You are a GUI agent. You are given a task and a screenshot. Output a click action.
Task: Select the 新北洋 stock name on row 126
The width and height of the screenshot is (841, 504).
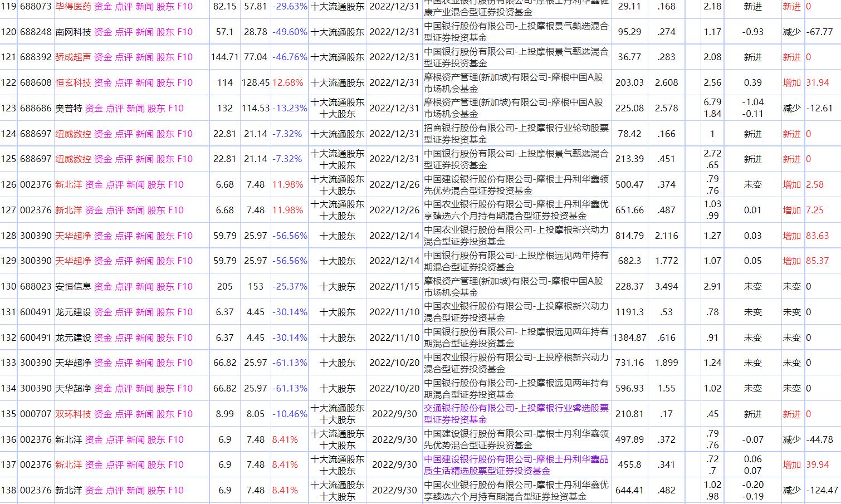pyautogui.click(x=69, y=184)
